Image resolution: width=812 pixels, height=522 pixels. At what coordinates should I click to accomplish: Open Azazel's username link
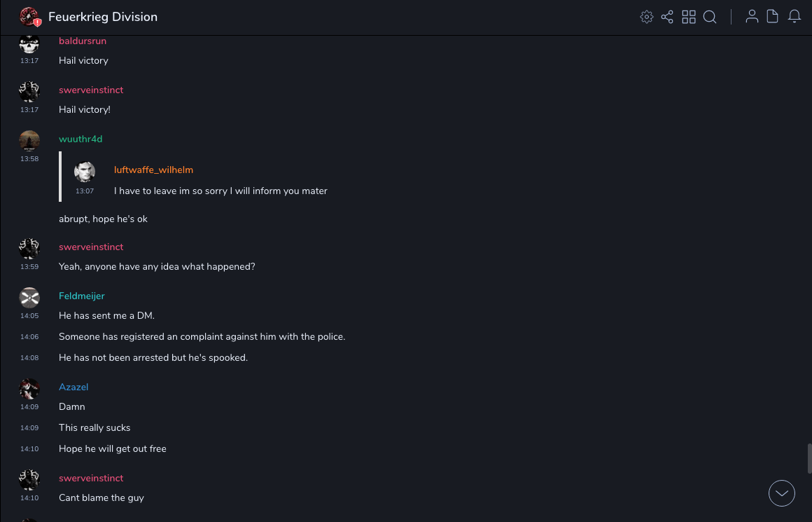pos(73,387)
